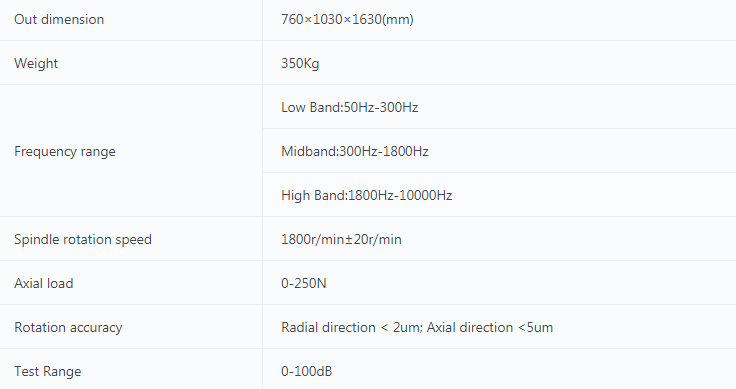736x389 pixels.
Task: Select the 1800r/min±20r/min value
Action: coord(341,239)
